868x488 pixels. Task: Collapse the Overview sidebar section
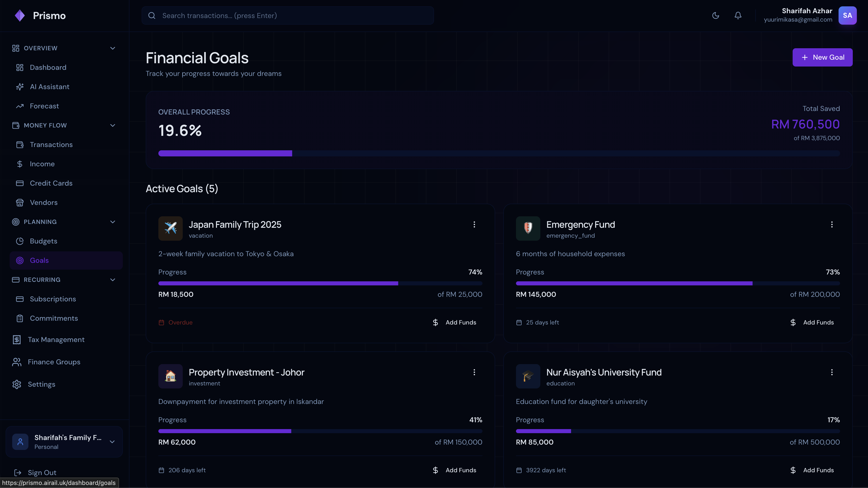[x=112, y=48]
